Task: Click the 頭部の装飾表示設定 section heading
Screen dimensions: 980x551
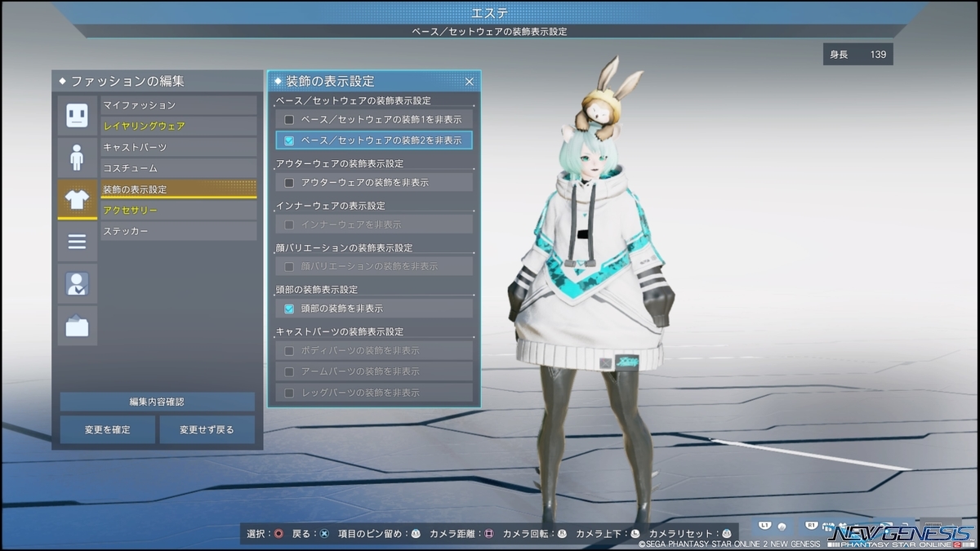Action: pos(317,290)
